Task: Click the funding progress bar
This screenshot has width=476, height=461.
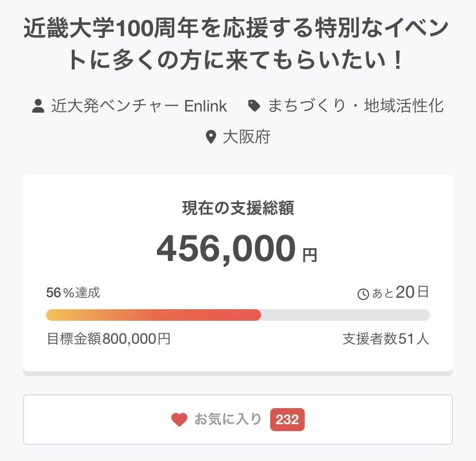Action: (x=238, y=315)
